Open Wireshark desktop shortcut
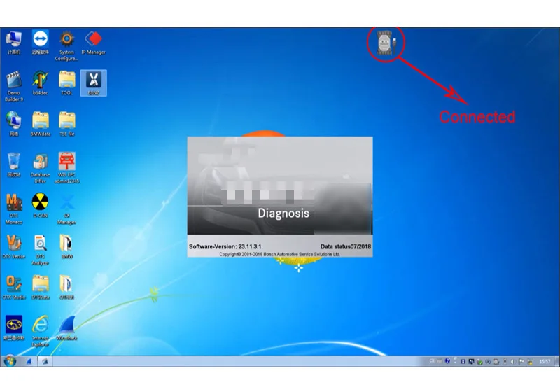The width and height of the screenshot is (560, 392). (66, 328)
